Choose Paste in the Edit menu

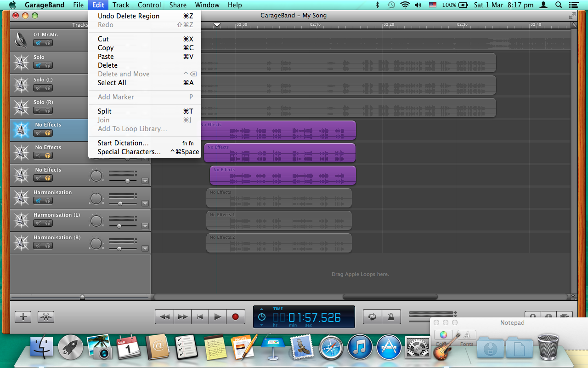point(146,57)
